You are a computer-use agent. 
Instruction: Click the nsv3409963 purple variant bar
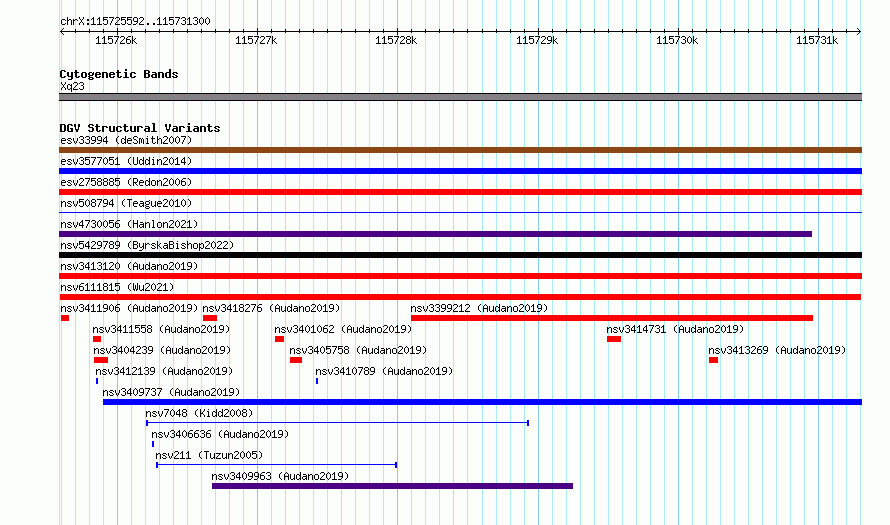click(392, 486)
